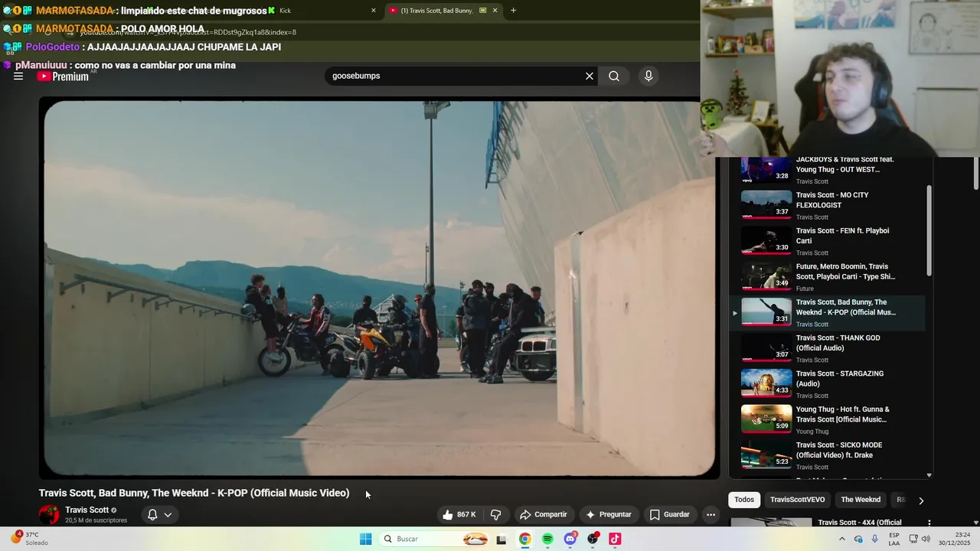Screen dimensions: 980x551
Task: Play Type Shi... by Future in the playlist
Action: [x=827, y=277]
